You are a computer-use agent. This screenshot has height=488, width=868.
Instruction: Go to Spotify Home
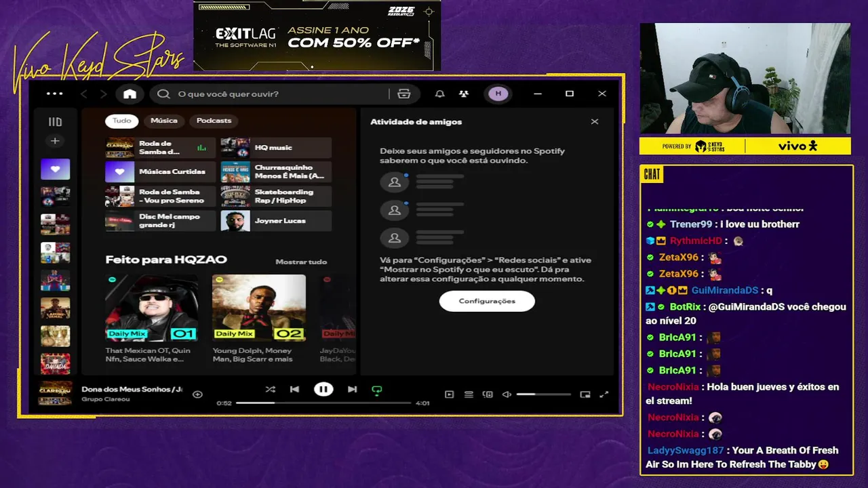coord(130,94)
